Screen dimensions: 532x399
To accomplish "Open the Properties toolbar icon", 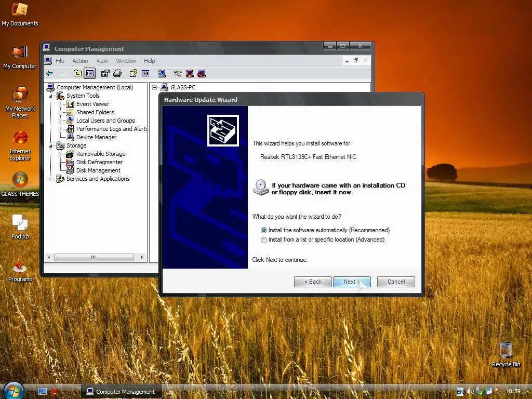I will tap(105, 73).
